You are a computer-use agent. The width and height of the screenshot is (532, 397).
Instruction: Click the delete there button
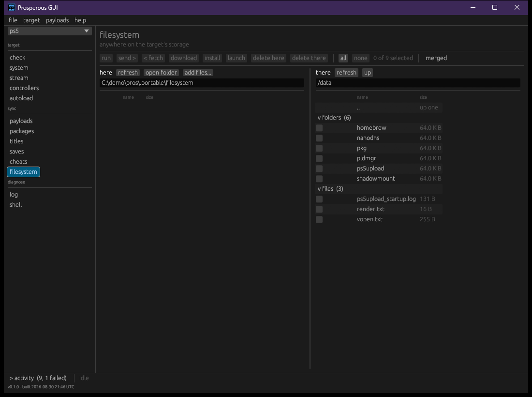309,58
